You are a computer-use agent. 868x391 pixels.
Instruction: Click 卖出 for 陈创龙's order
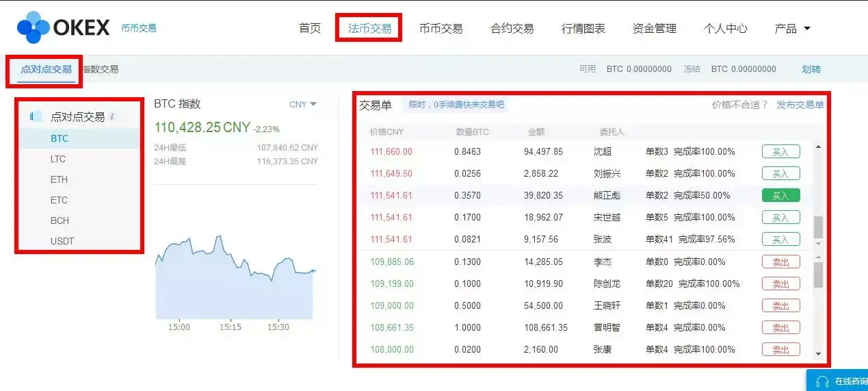780,283
